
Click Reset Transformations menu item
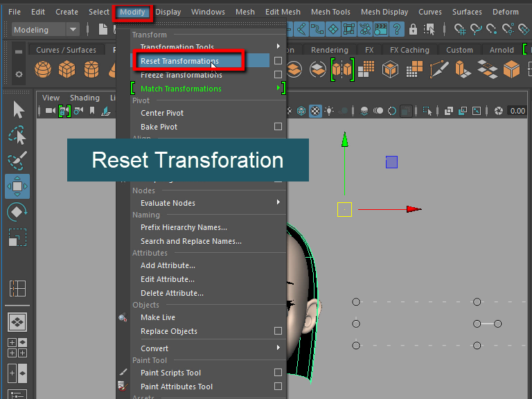179,61
